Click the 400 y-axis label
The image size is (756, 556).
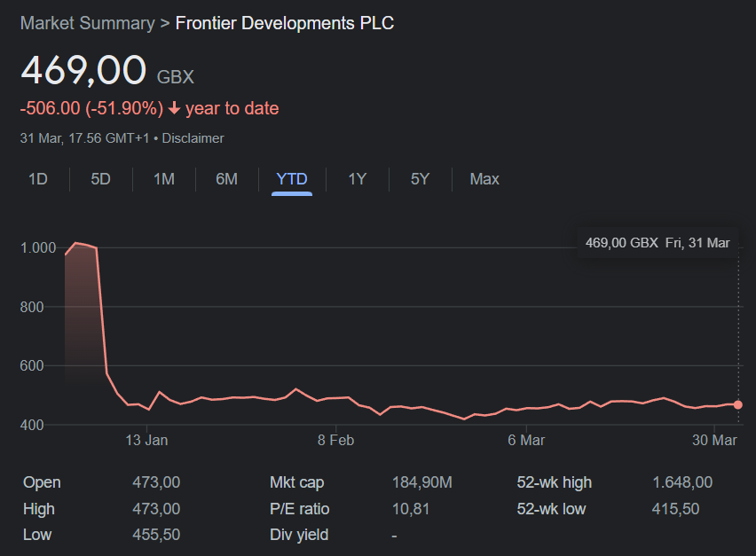pyautogui.click(x=32, y=425)
